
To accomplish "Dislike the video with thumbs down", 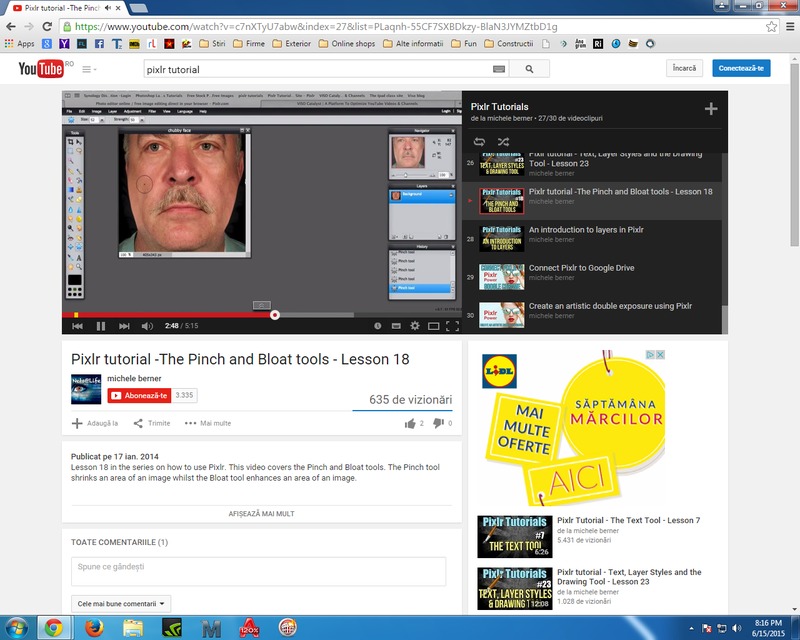I will click(x=438, y=423).
